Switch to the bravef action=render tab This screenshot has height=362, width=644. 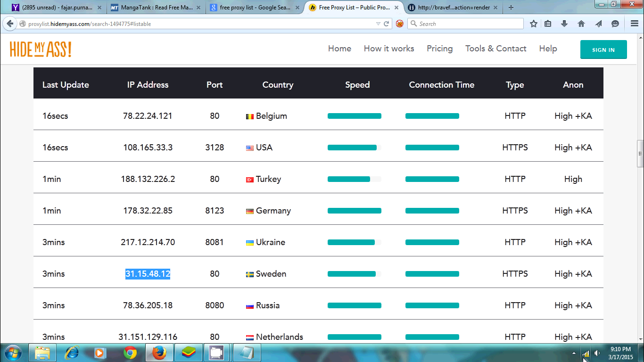[453, 8]
